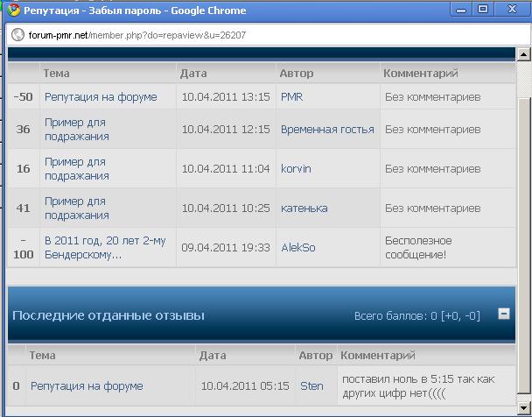Image resolution: width=532 pixels, height=417 pixels.
Task: Collapse the Последние отданные отзывы section
Action: coord(503,314)
